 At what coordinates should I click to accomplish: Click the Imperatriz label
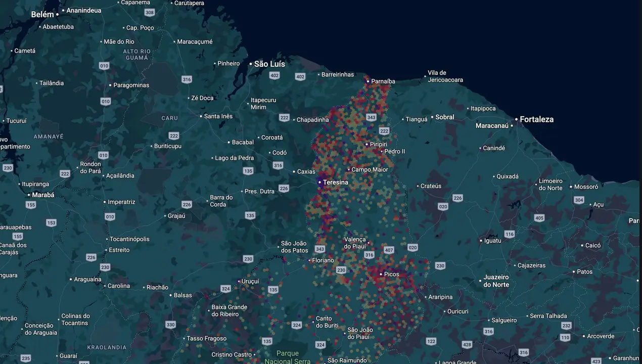point(121,202)
